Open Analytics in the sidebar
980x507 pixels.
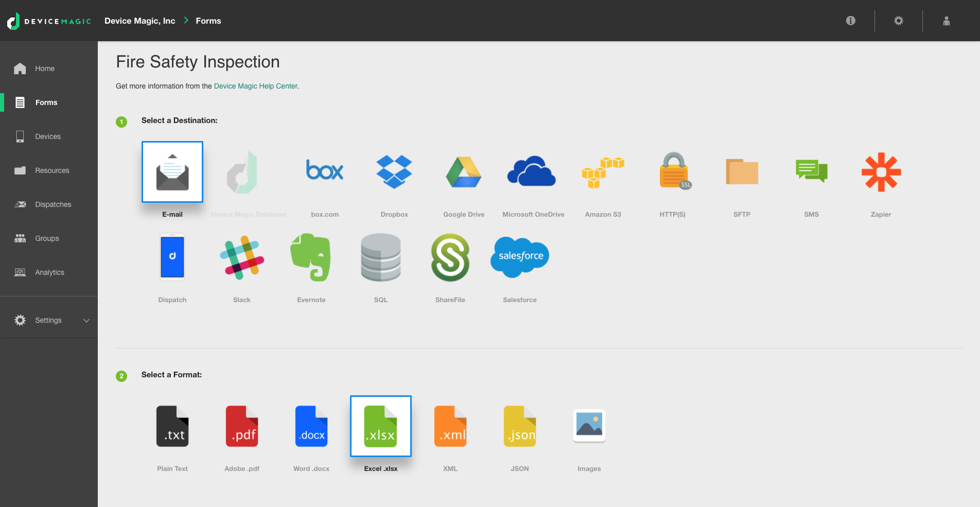pos(49,272)
